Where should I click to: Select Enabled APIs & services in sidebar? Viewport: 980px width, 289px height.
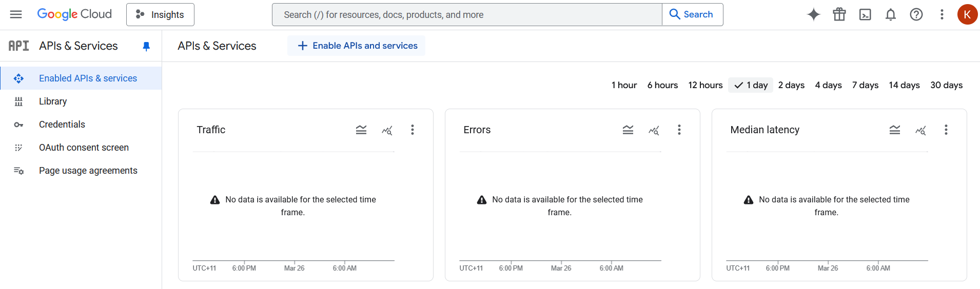81,78
